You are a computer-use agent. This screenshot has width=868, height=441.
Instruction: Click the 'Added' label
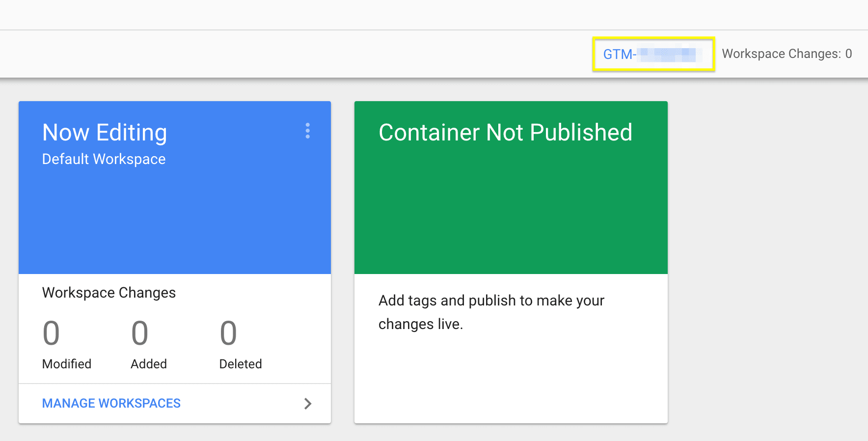(x=149, y=364)
